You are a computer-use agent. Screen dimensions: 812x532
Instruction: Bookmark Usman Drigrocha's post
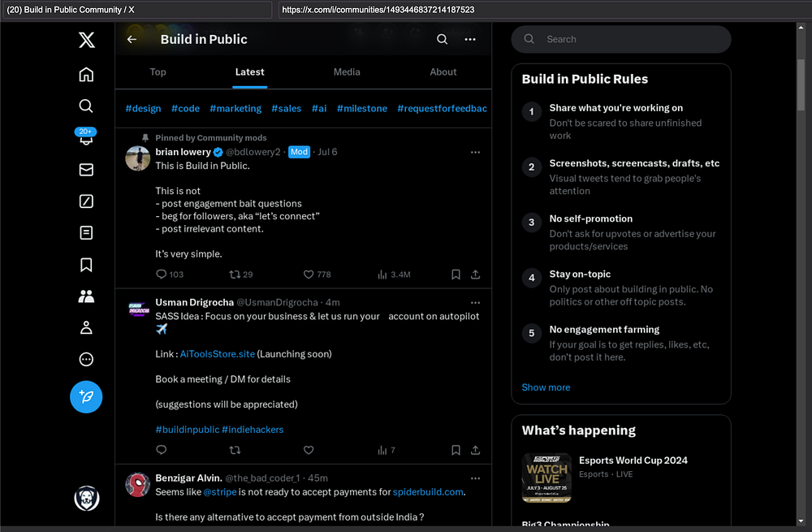click(x=456, y=450)
